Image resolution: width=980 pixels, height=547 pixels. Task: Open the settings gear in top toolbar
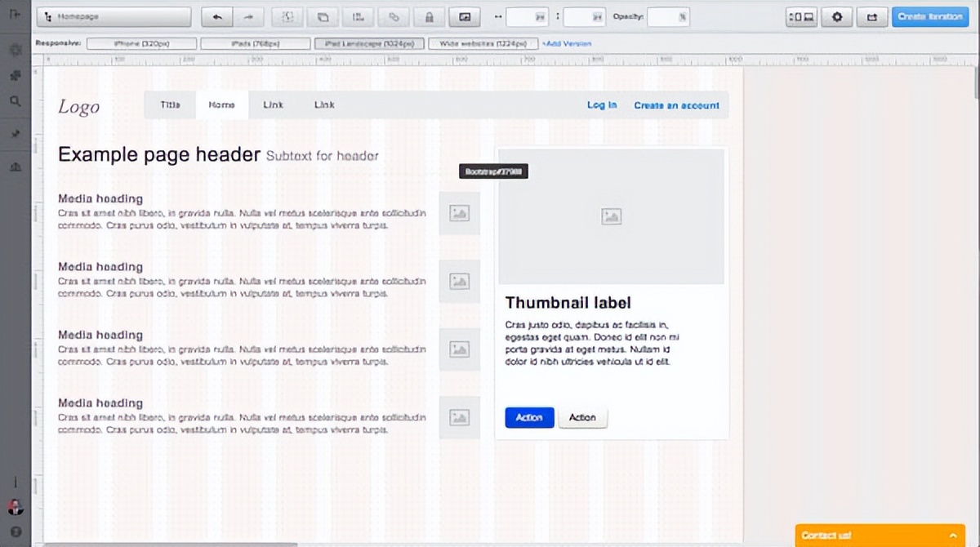[x=837, y=17]
